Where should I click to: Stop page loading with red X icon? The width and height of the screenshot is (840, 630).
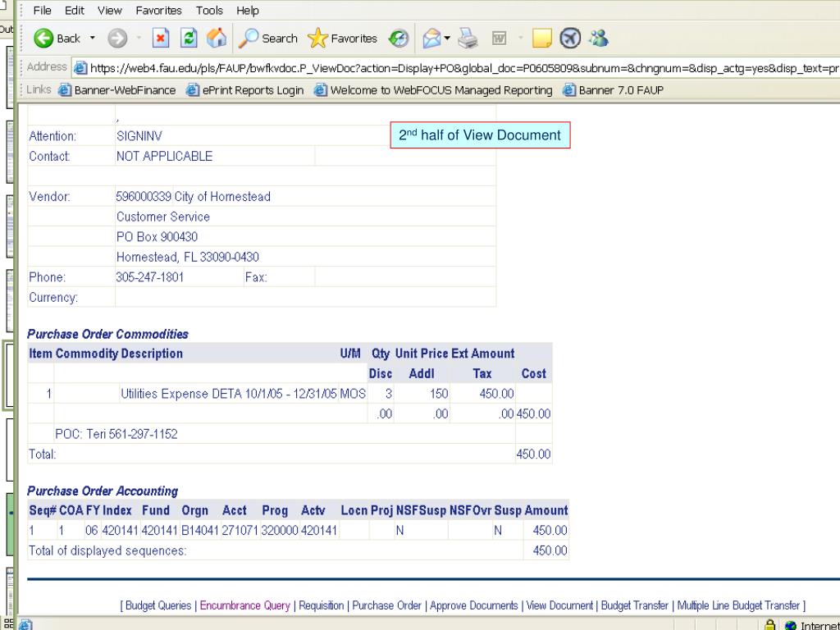[x=160, y=39]
